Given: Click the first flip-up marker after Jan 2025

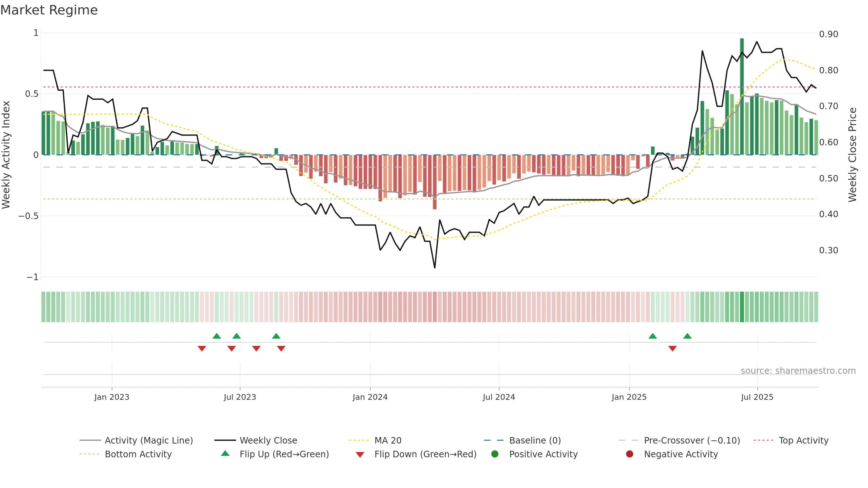Looking at the screenshot, I should 652,336.
